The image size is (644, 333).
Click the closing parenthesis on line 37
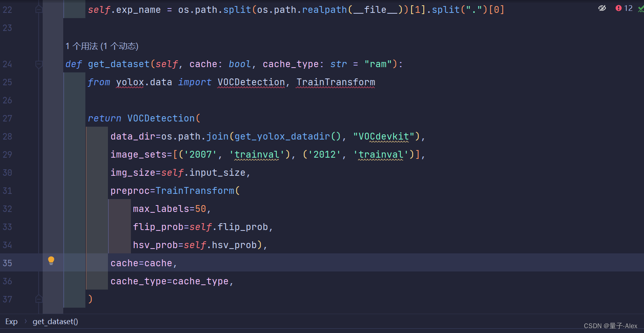coord(91,299)
